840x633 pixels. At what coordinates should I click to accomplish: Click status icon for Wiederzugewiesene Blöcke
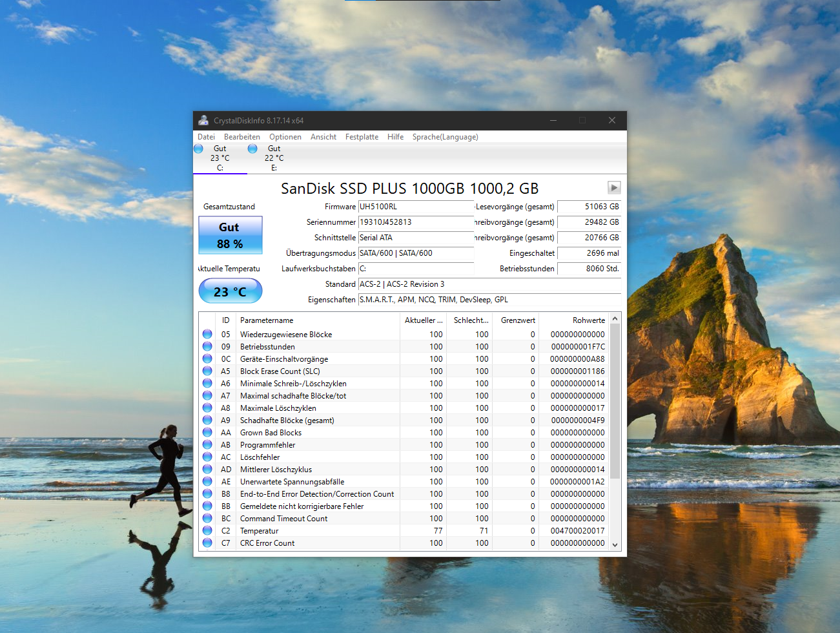coord(207,334)
